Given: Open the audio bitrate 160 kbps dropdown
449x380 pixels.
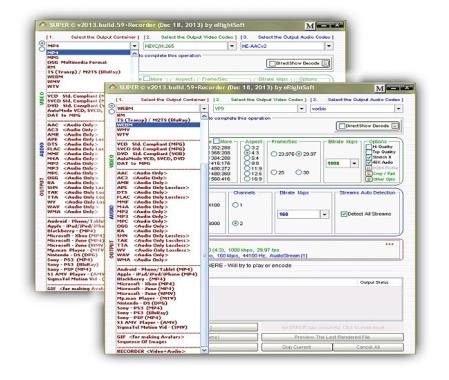Looking at the screenshot, I should click(324, 214).
